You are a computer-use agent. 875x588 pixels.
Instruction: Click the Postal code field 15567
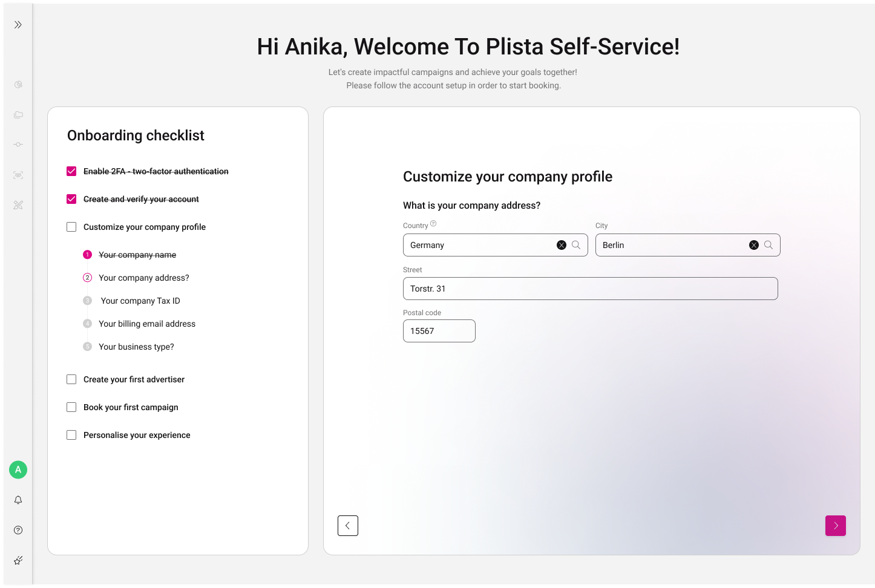click(439, 331)
